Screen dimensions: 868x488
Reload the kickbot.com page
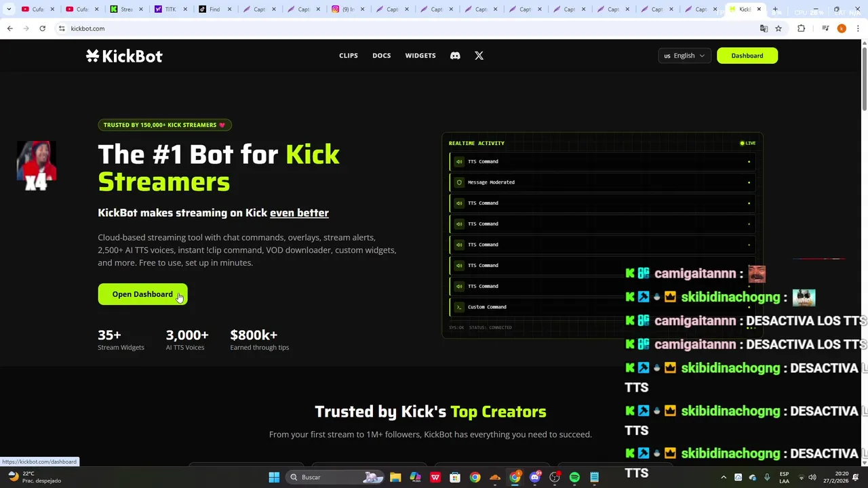(42, 28)
